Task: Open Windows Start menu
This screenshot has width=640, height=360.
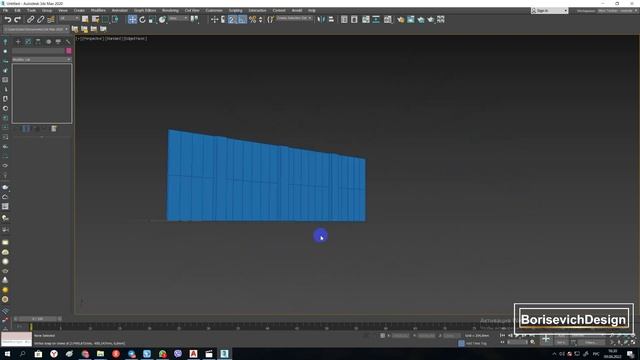Action: tap(7, 354)
